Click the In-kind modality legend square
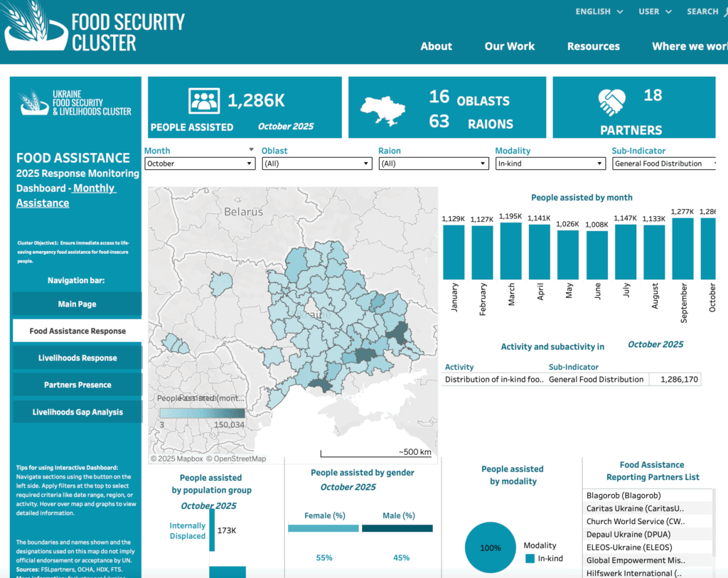 (530, 559)
